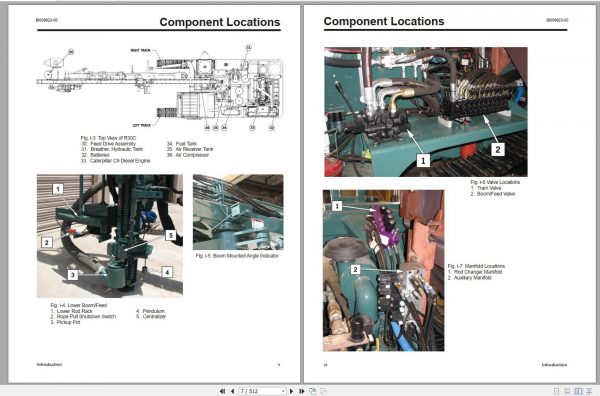Click the text 'Pendulum'
This screenshot has width=600, height=396.
click(x=154, y=311)
